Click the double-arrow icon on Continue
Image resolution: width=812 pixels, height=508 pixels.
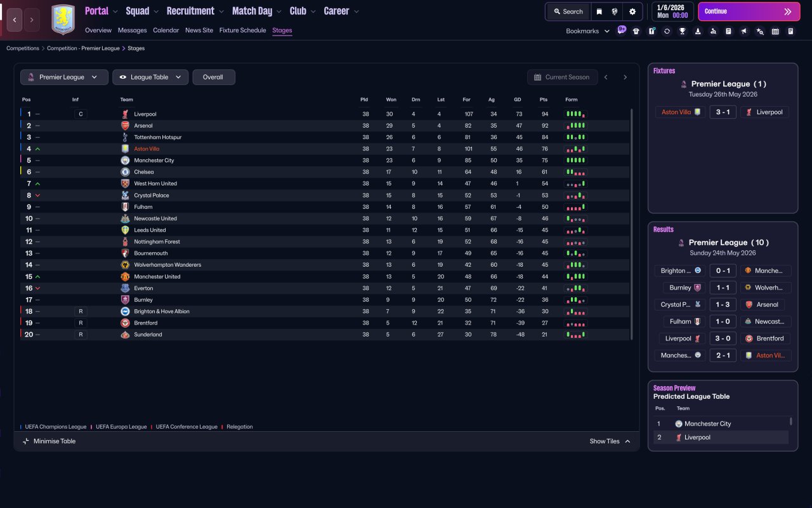coord(788,11)
